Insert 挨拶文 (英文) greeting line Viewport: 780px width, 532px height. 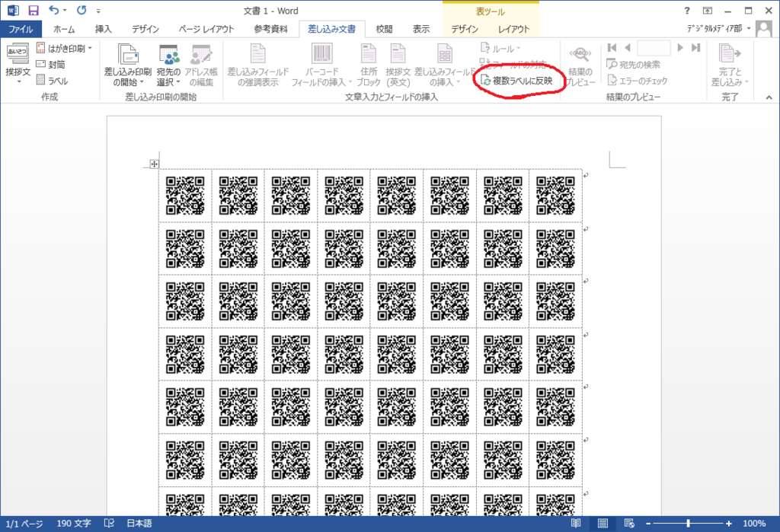[x=398, y=65]
